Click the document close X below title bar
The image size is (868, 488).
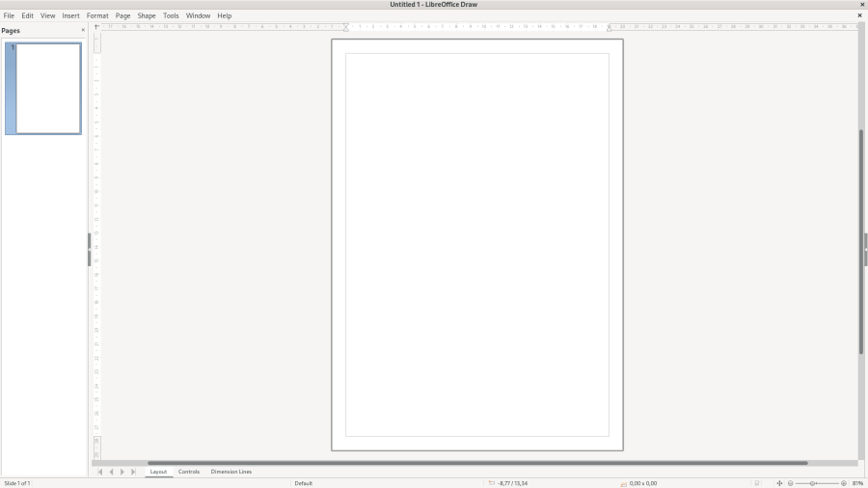(x=859, y=15)
